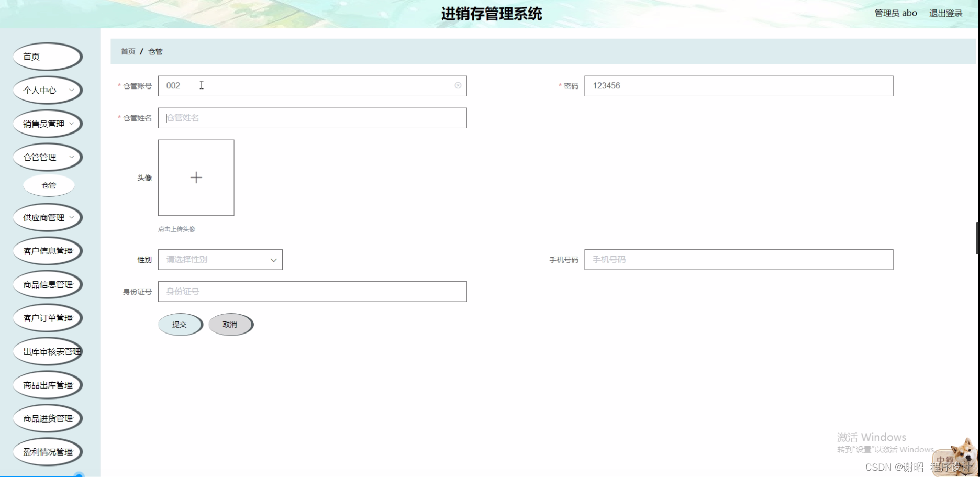
Task: Click the 进销存管理系统 title
Action: coord(491,14)
